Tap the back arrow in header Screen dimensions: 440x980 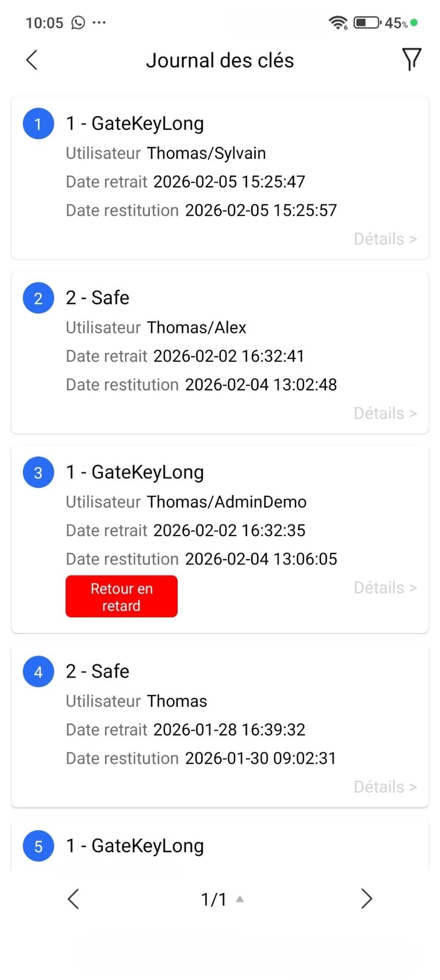[32, 60]
